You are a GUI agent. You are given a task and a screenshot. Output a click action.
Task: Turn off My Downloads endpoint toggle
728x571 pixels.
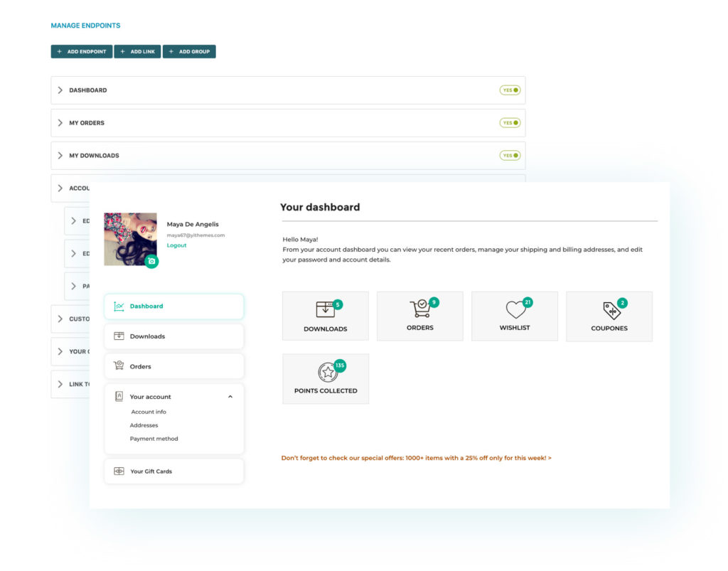click(510, 156)
